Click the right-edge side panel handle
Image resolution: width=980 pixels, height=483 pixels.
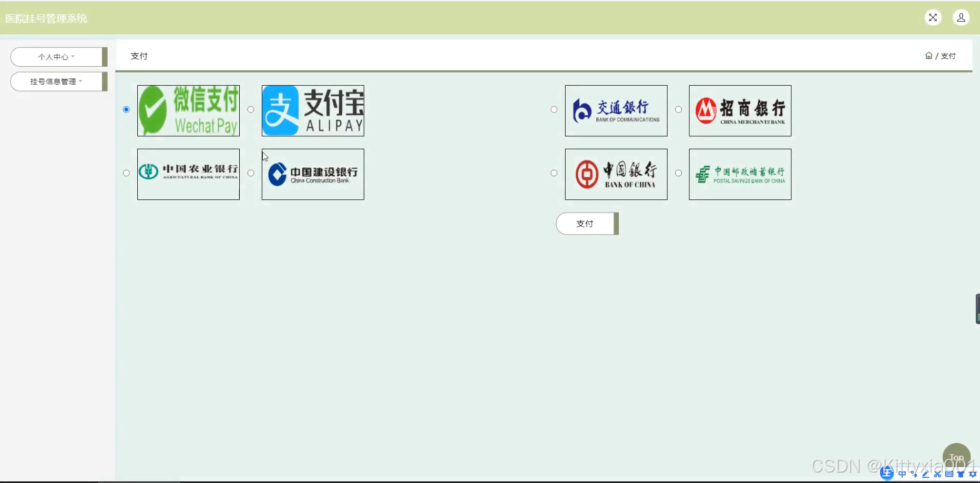977,309
